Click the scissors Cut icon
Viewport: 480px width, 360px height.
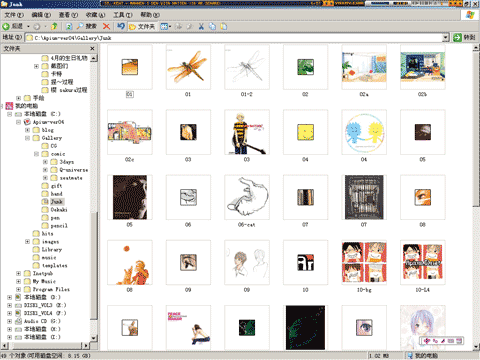[x=201, y=26]
